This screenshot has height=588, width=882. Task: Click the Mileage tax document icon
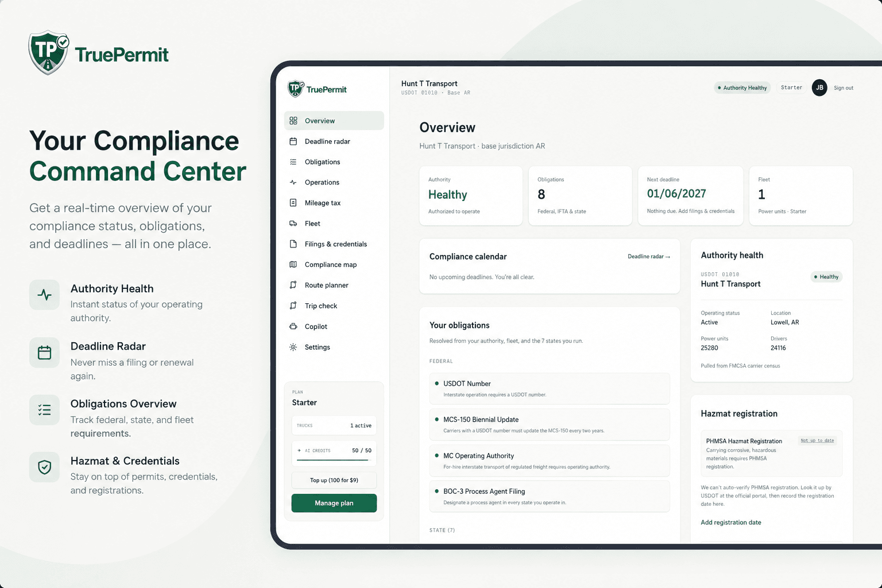click(x=293, y=203)
